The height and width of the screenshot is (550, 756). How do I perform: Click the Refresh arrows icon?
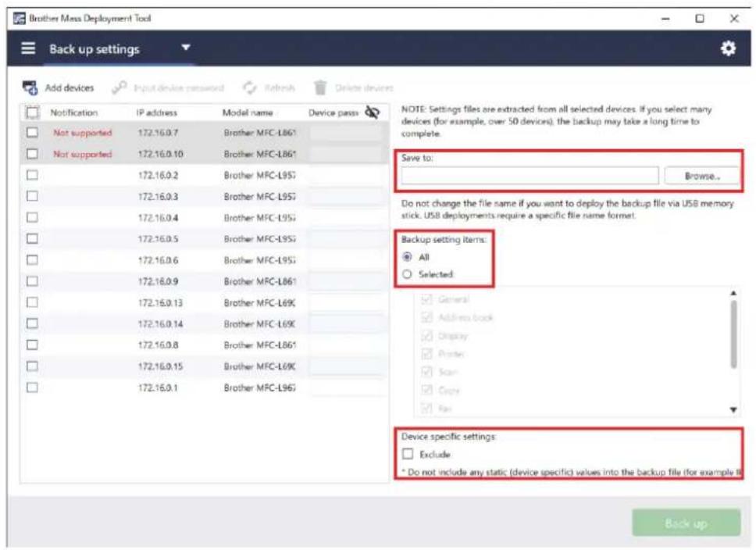click(250, 87)
